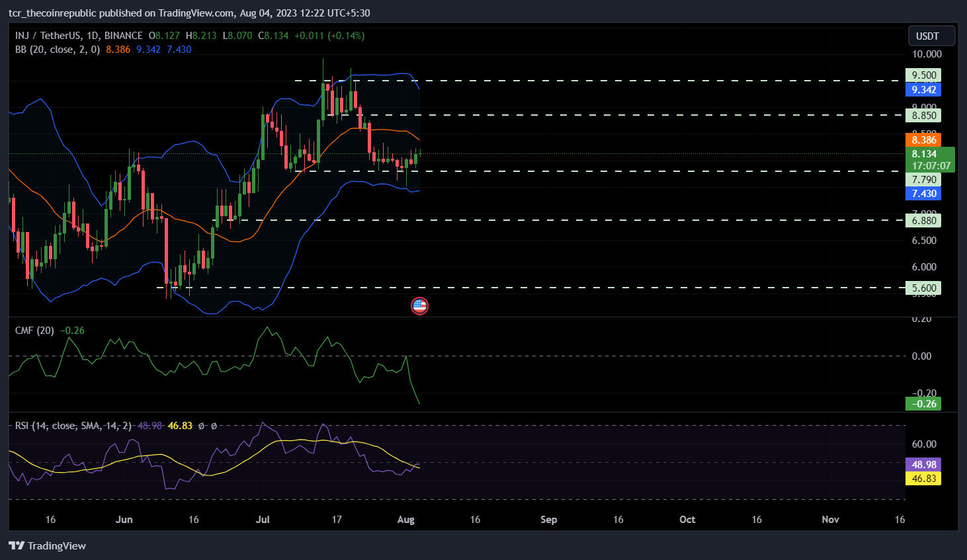Select the CMF (20) indicator legend
Image resolution: width=967 pixels, height=560 pixels.
34,331
